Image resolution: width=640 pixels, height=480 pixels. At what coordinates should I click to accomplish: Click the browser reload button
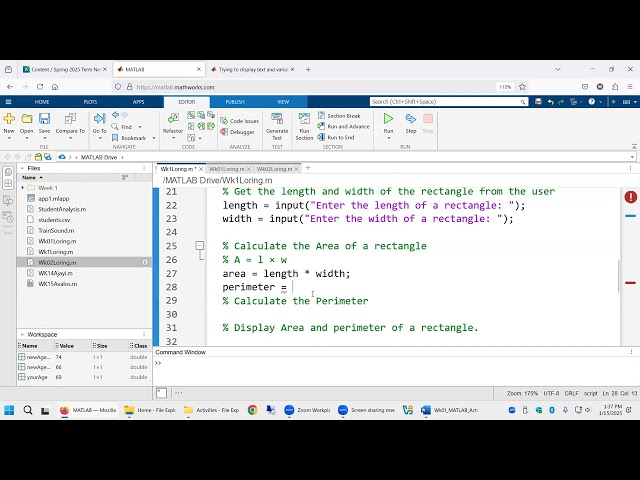(40, 87)
